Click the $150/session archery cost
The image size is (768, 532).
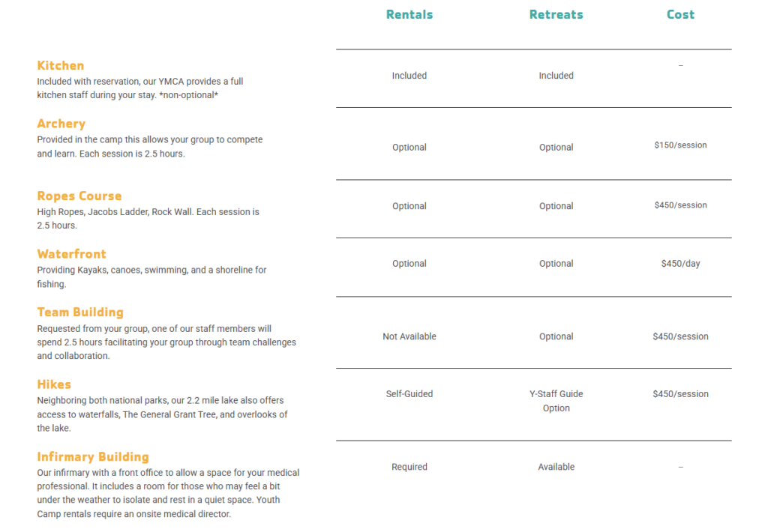[x=680, y=145]
